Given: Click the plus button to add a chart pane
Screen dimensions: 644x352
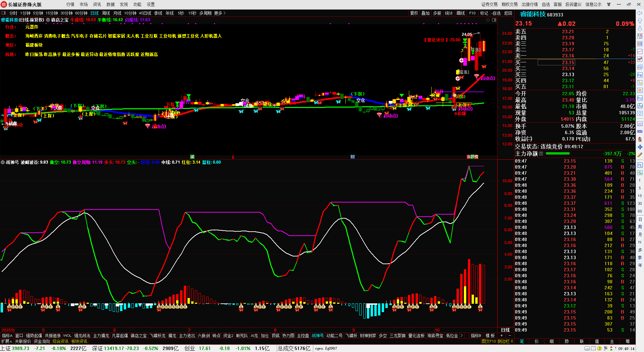Looking at the screenshot, I should (x=502, y=336).
